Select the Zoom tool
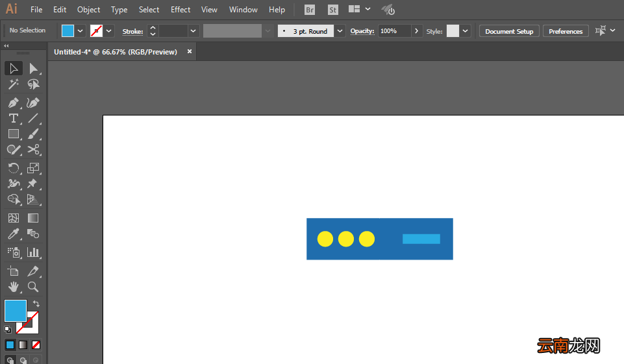This screenshot has height=364, width=624. (x=33, y=286)
